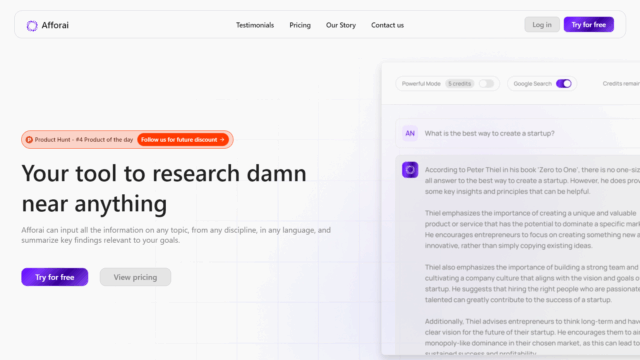640x360 pixels.
Task: Open the Pricing nav link
Action: pyautogui.click(x=300, y=25)
